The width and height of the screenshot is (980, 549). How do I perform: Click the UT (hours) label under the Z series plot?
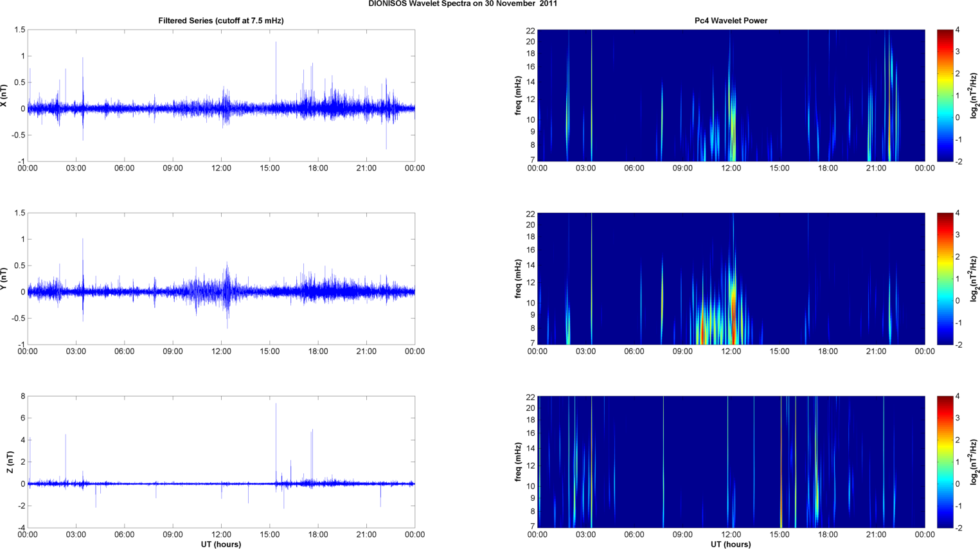click(221, 544)
